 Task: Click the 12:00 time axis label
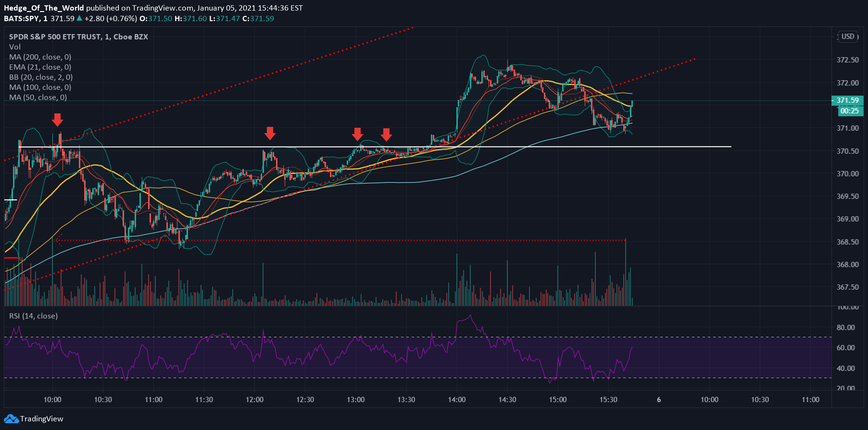pyautogui.click(x=254, y=400)
